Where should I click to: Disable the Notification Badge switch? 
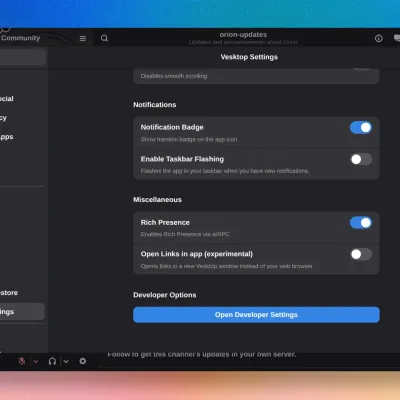pos(361,127)
